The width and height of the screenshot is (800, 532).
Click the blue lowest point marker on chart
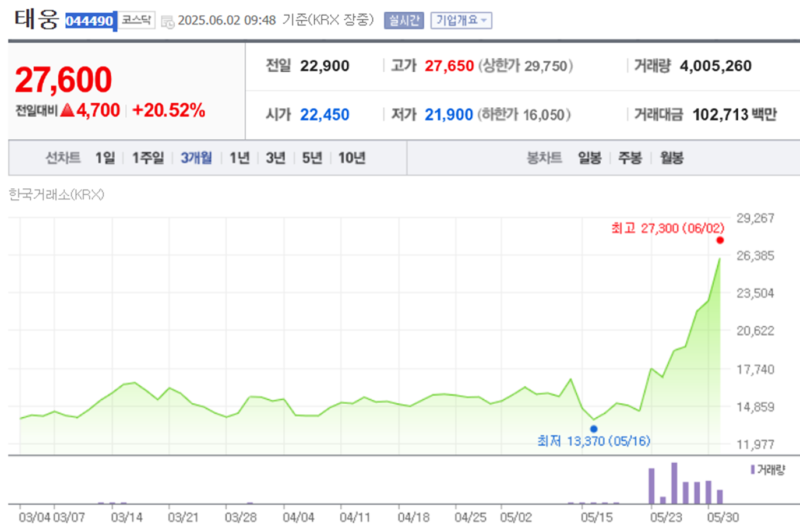(594, 429)
